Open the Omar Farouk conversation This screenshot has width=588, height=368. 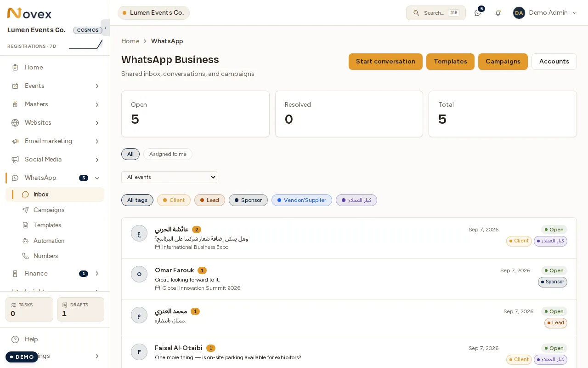pyautogui.click(x=349, y=279)
